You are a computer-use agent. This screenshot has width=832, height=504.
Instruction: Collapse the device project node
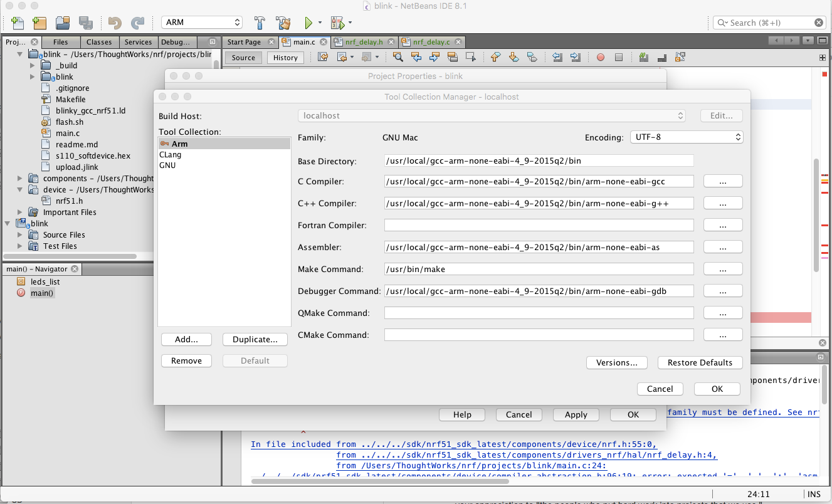[20, 189]
